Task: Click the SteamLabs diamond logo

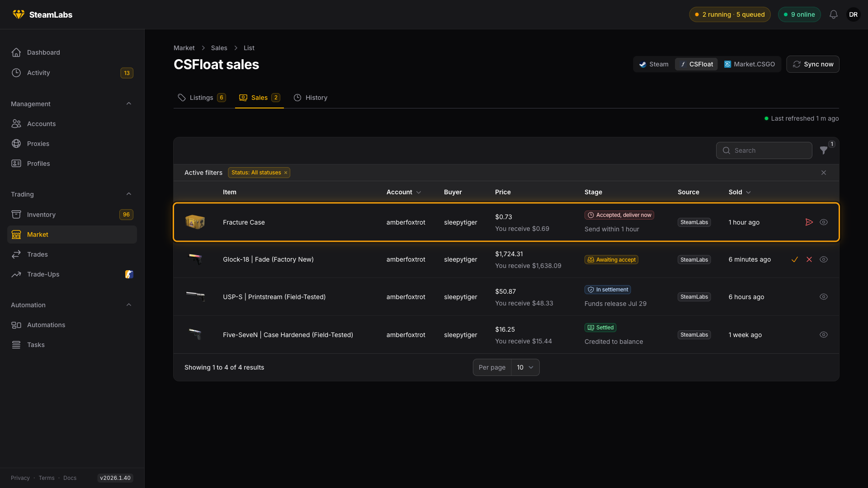Action: point(19,14)
